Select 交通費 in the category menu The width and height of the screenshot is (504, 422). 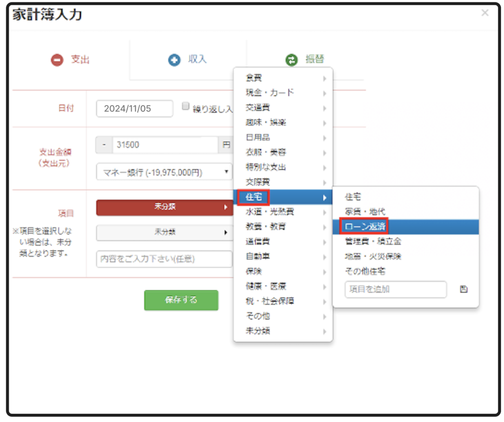[x=283, y=108]
